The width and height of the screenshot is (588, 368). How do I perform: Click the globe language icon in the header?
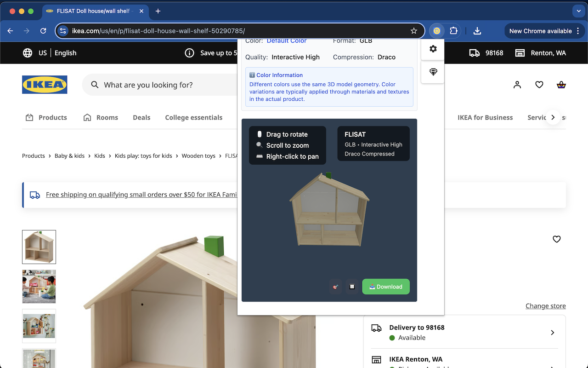tap(28, 52)
